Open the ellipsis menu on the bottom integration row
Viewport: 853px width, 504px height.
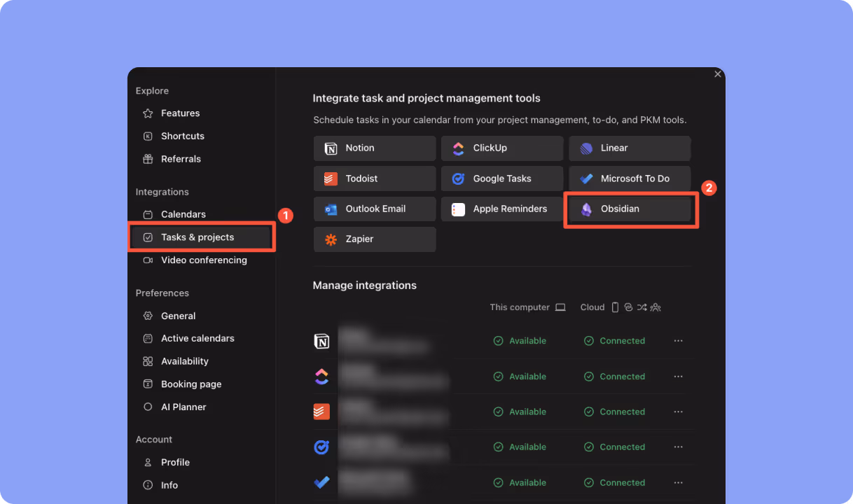678,482
